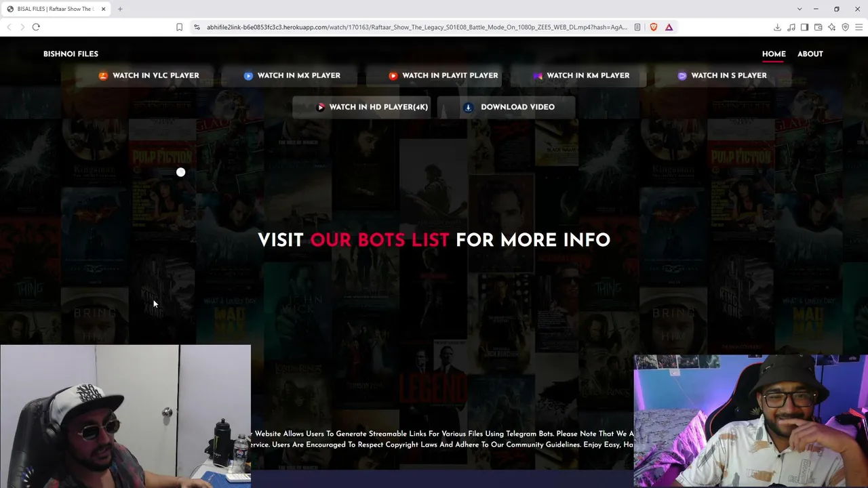Image resolution: width=868 pixels, height=488 pixels.
Task: Open the media playlist music-note icon
Action: tap(791, 27)
